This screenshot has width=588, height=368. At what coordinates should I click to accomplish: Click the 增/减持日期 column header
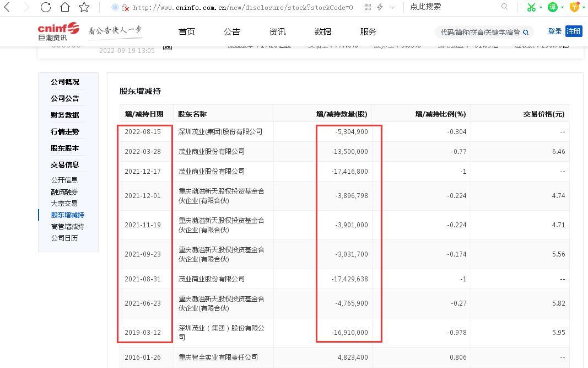[144, 114]
